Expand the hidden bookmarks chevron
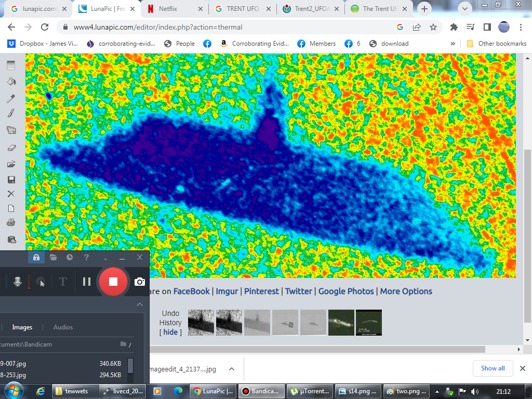Image resolution: width=532 pixels, height=399 pixels. [x=453, y=44]
